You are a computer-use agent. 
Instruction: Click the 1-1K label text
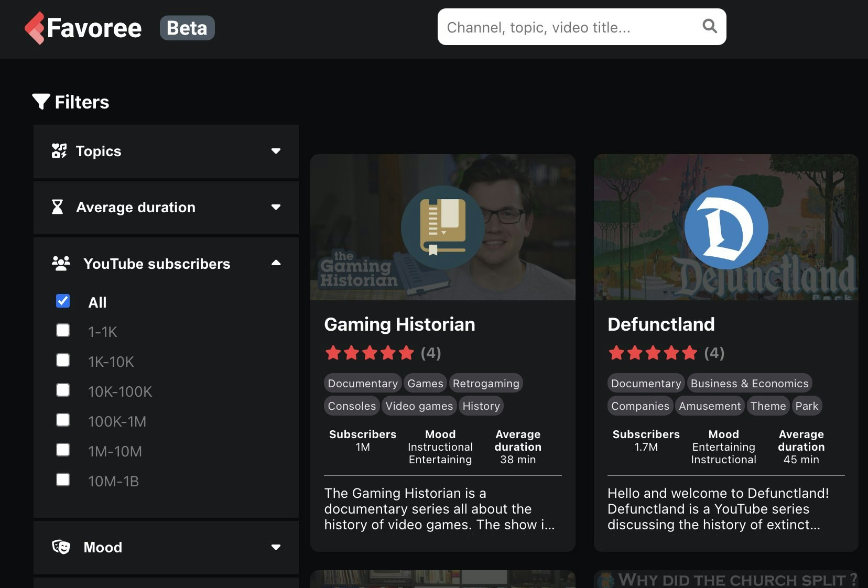point(103,332)
